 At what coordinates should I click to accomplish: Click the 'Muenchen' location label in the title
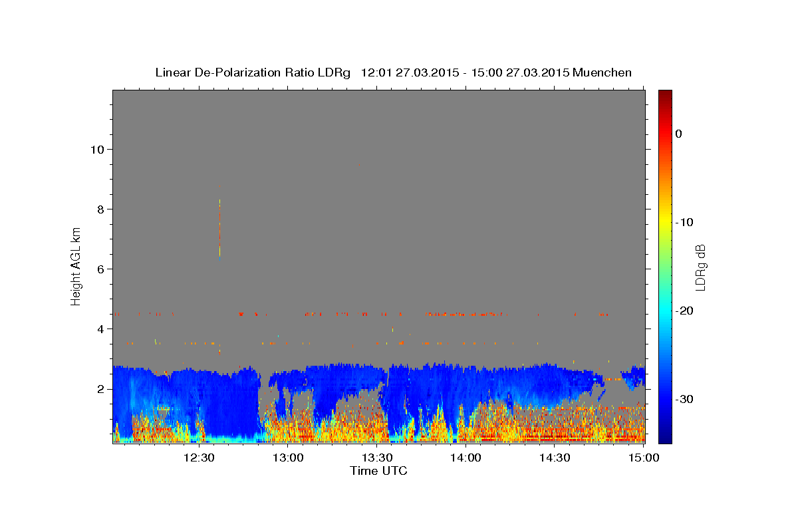click(x=602, y=72)
